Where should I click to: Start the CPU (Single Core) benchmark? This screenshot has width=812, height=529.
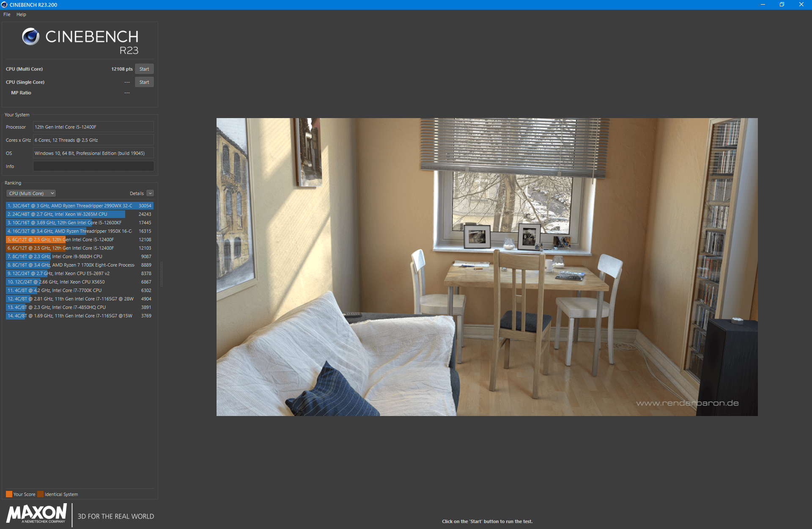[x=144, y=82]
